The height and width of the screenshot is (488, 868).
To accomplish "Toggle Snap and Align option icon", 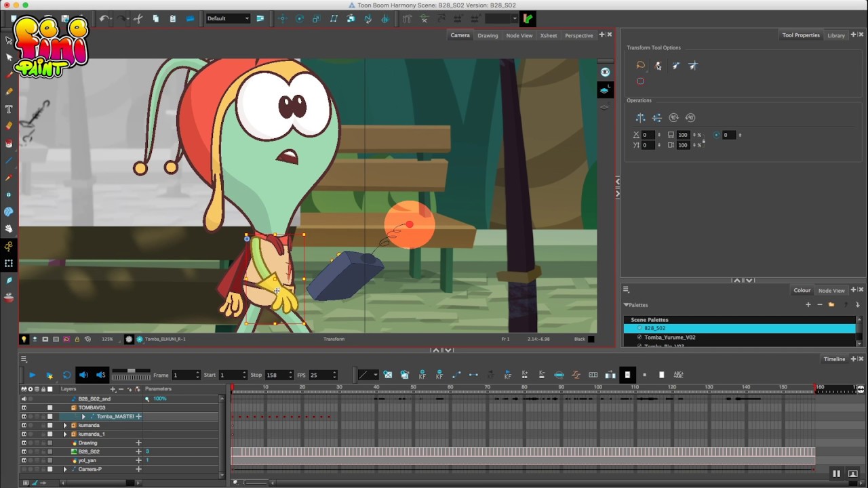I will coord(675,66).
